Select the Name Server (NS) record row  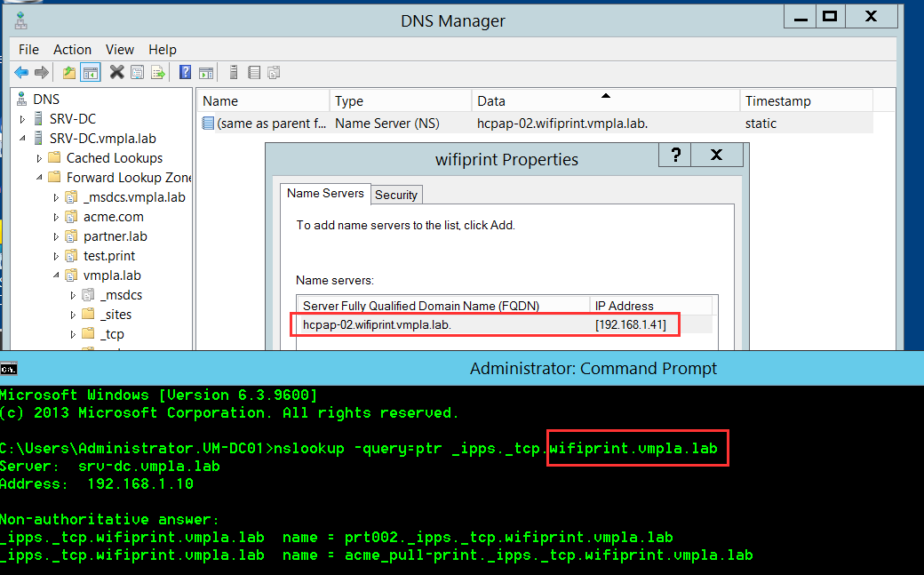click(x=386, y=124)
